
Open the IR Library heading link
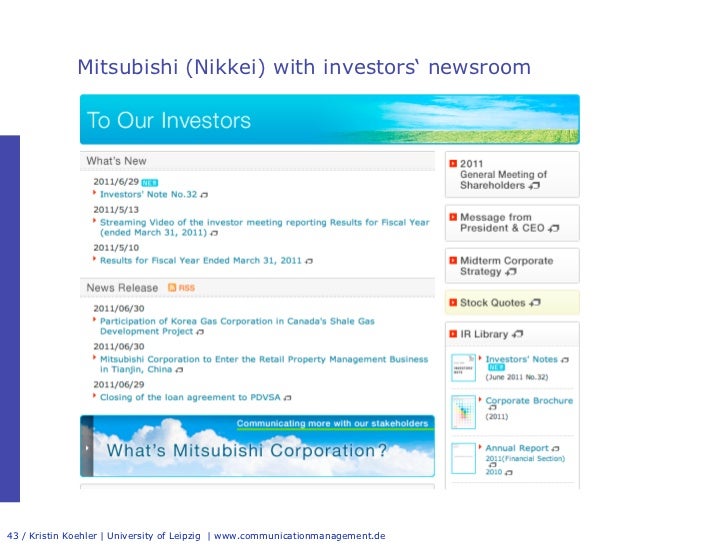pyautogui.click(x=484, y=334)
